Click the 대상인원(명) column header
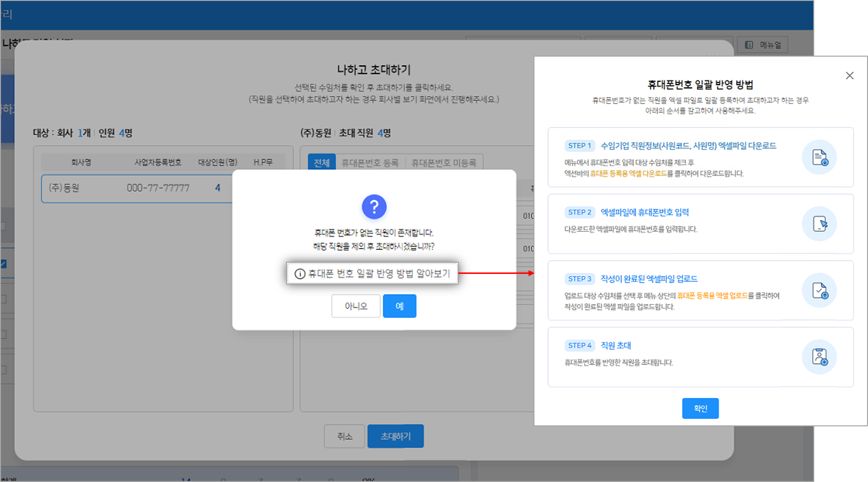 tap(218, 162)
